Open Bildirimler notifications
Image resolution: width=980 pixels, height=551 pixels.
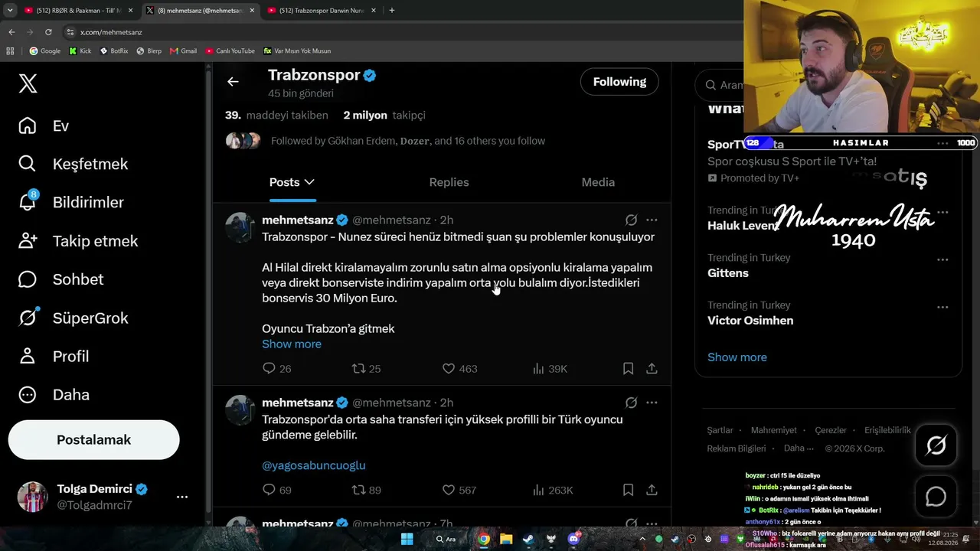click(70, 202)
